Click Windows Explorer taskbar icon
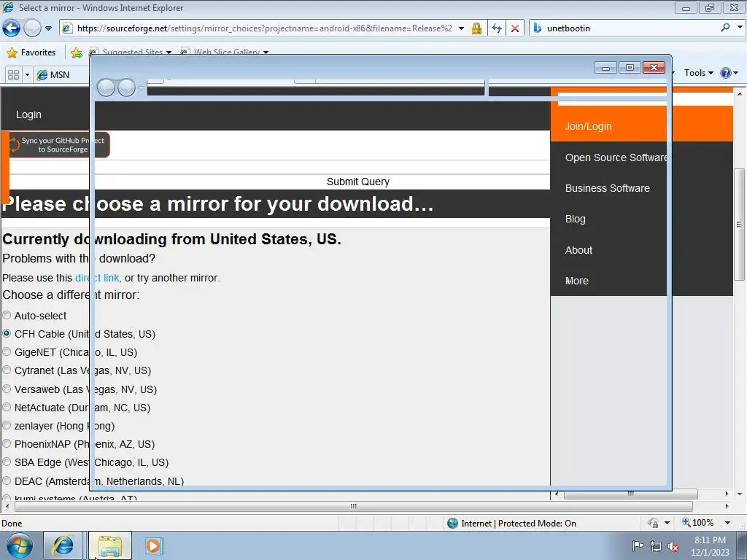 pos(110,546)
